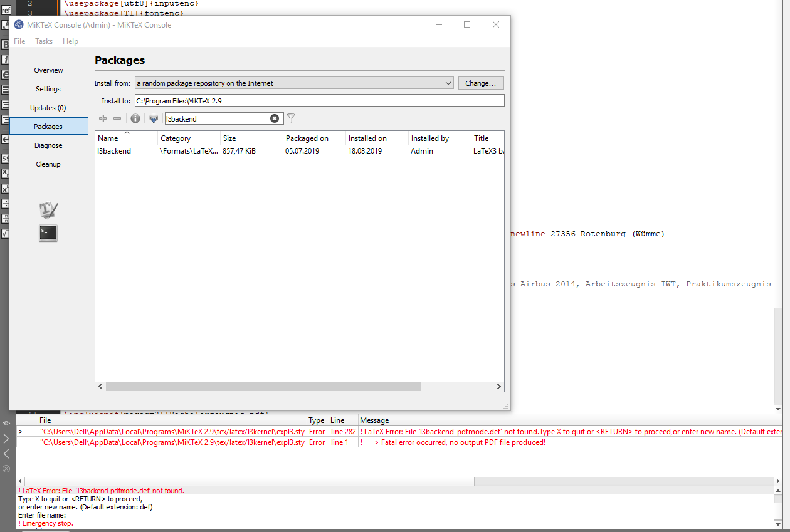
Task: Open the Updates (0) page
Action: (x=48, y=108)
